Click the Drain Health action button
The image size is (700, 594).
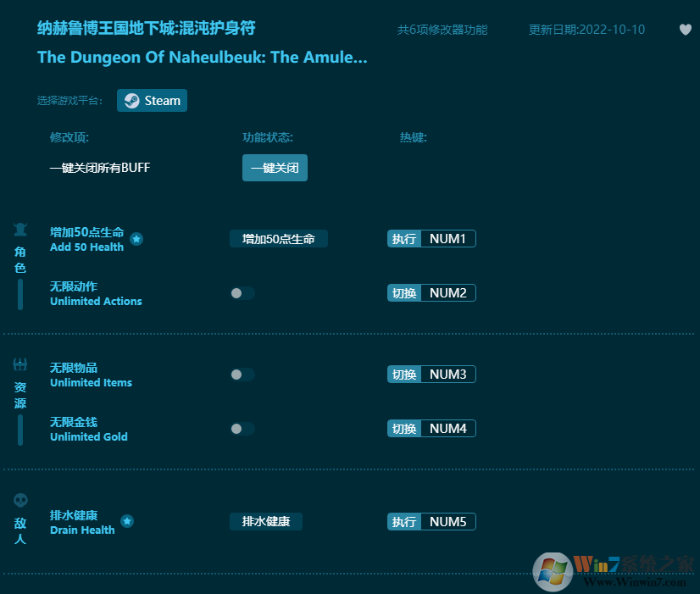[265, 521]
